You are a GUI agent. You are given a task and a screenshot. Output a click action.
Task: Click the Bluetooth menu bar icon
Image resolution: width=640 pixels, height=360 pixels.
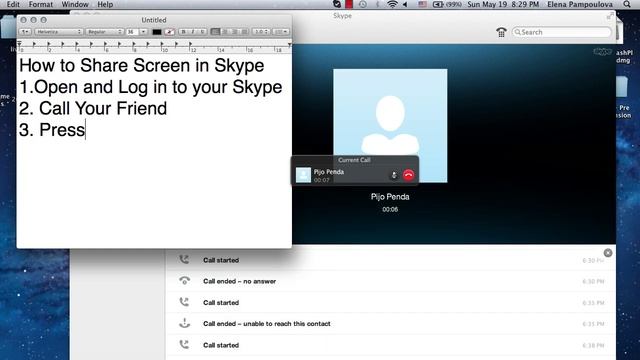point(377,4)
